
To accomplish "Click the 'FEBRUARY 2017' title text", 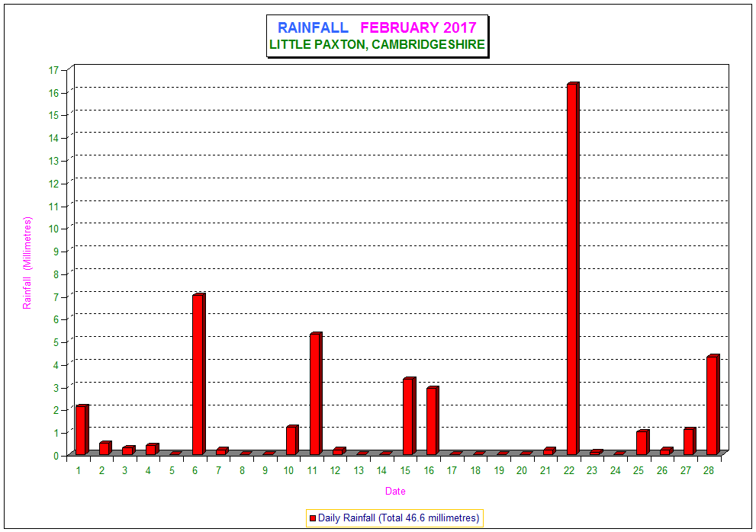I will coord(419,27).
